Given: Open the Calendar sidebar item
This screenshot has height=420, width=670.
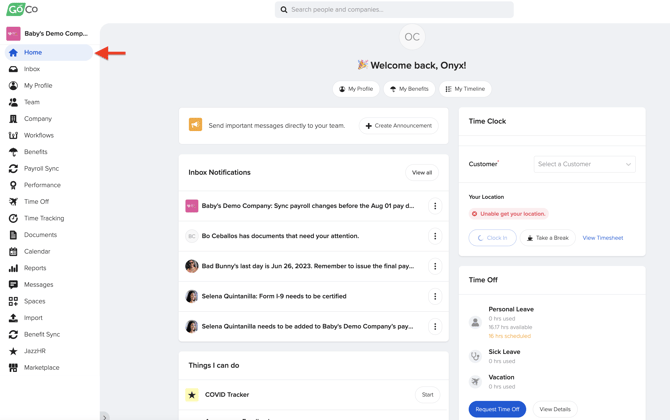Looking at the screenshot, I should [x=37, y=251].
